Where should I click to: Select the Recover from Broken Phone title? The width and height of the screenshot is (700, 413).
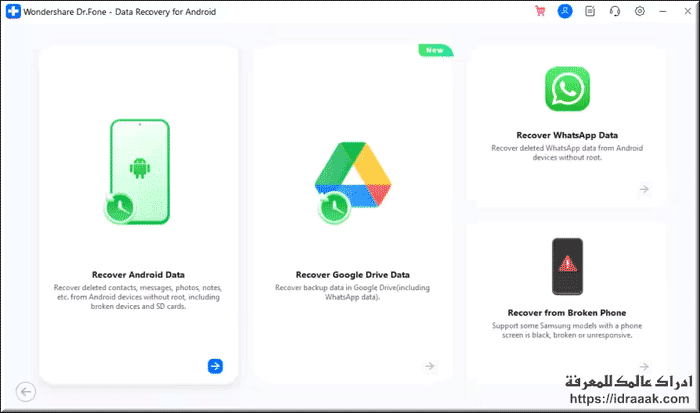(567, 313)
